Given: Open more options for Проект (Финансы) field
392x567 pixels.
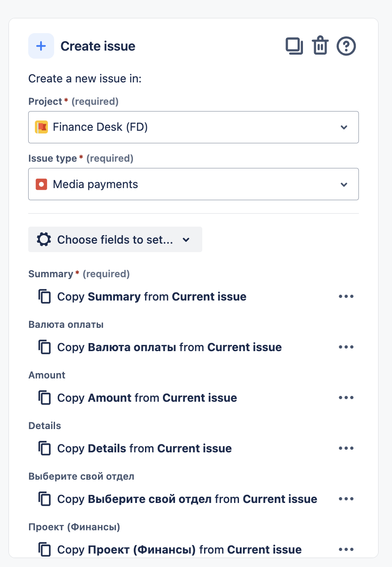Looking at the screenshot, I should (x=346, y=550).
